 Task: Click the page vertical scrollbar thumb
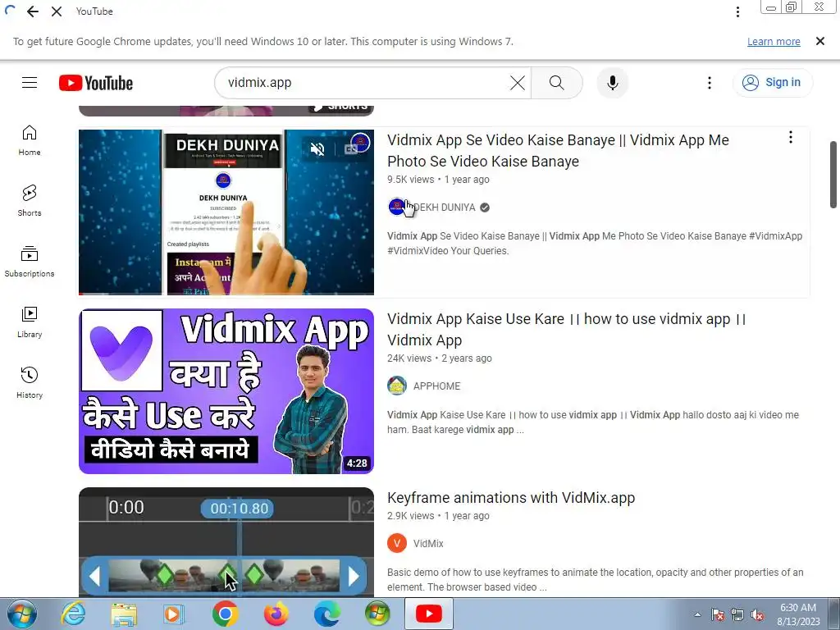[833, 174]
